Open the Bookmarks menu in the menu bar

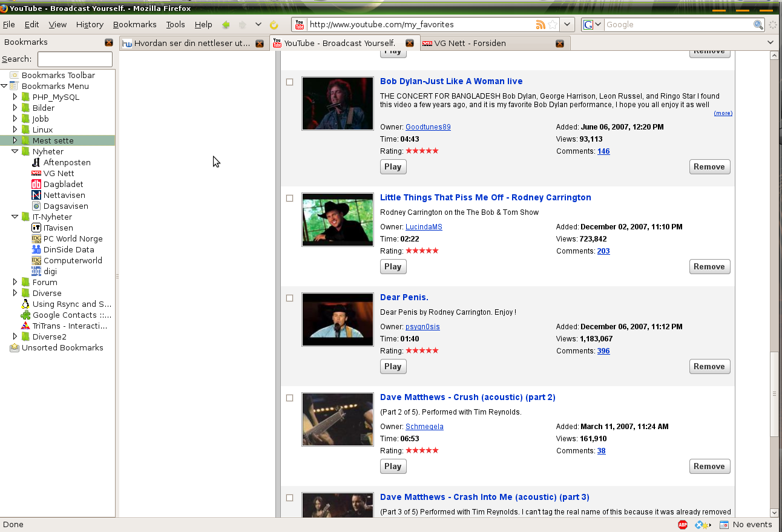(134, 24)
